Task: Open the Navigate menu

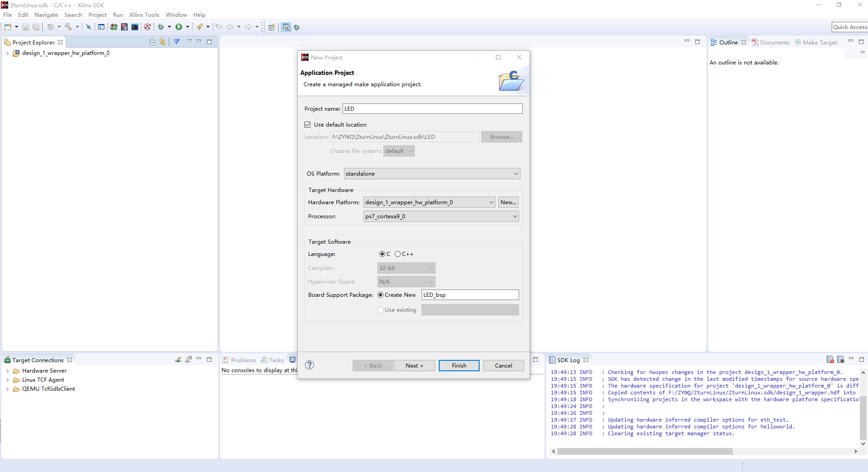Action: [46, 15]
